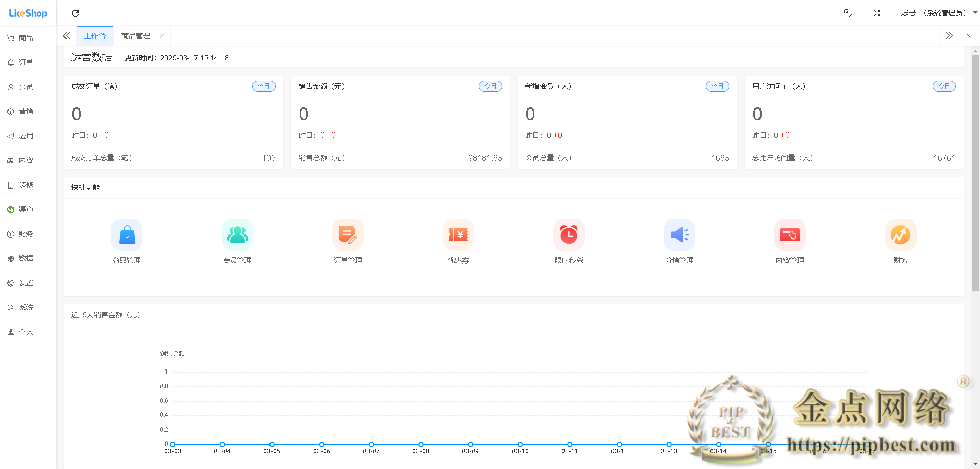The width and height of the screenshot is (980, 469).
Task: Open the 设置 settings section
Action: coord(26,282)
